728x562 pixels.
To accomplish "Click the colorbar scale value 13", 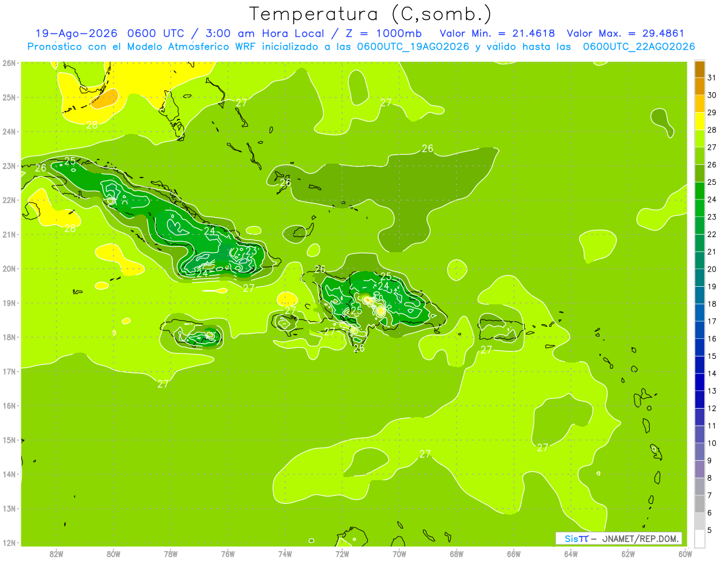I will (712, 391).
